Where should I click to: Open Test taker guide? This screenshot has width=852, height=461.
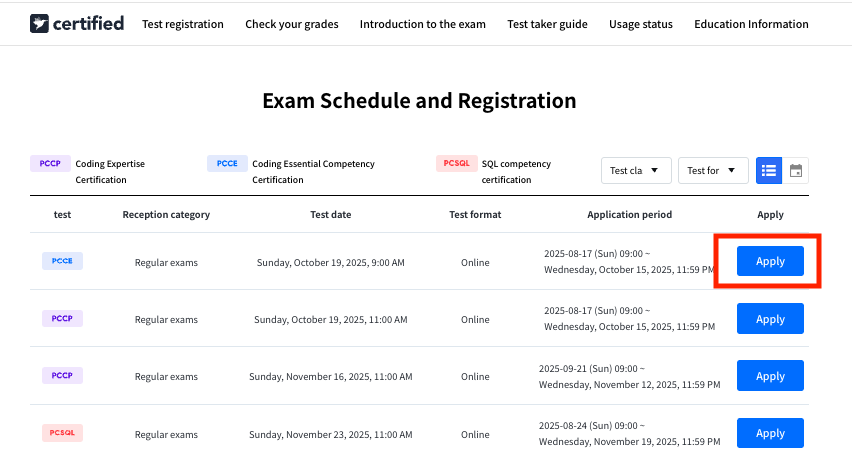coord(547,24)
